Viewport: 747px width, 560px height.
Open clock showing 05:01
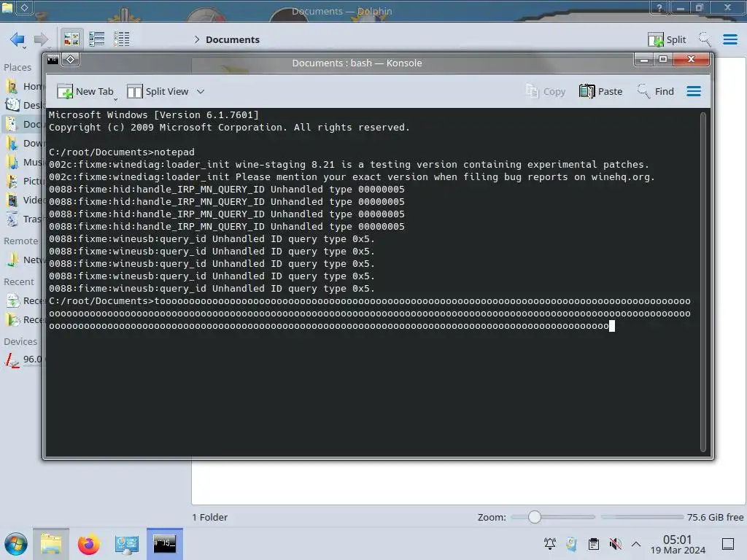pyautogui.click(x=678, y=544)
